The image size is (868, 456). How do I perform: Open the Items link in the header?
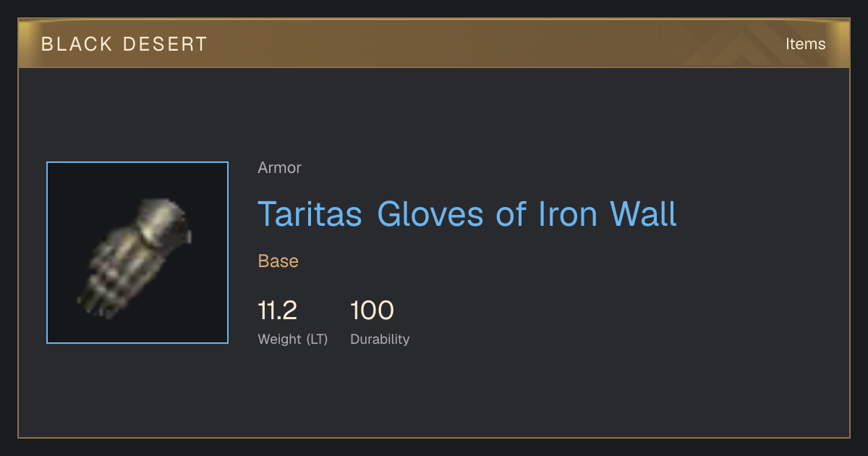coord(805,43)
